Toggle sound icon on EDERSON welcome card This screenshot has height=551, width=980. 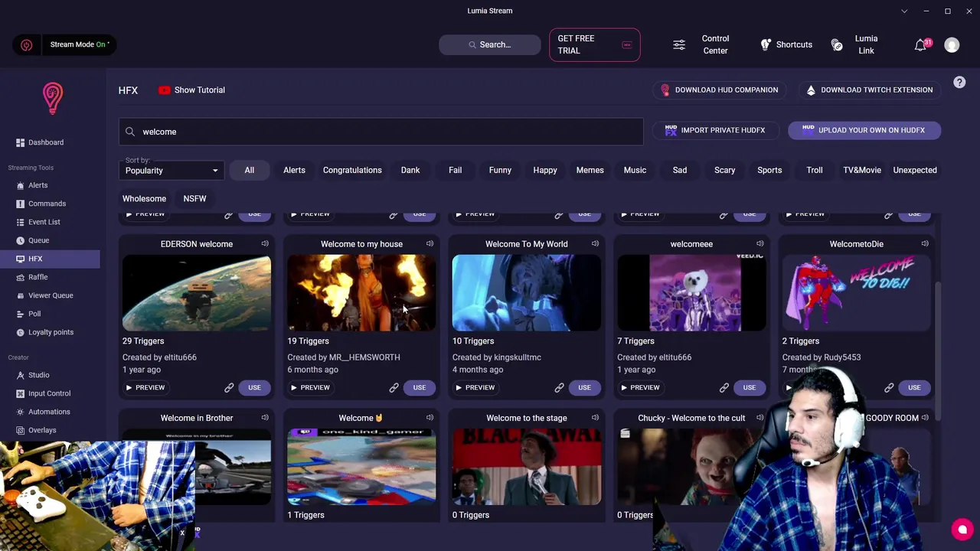point(265,244)
